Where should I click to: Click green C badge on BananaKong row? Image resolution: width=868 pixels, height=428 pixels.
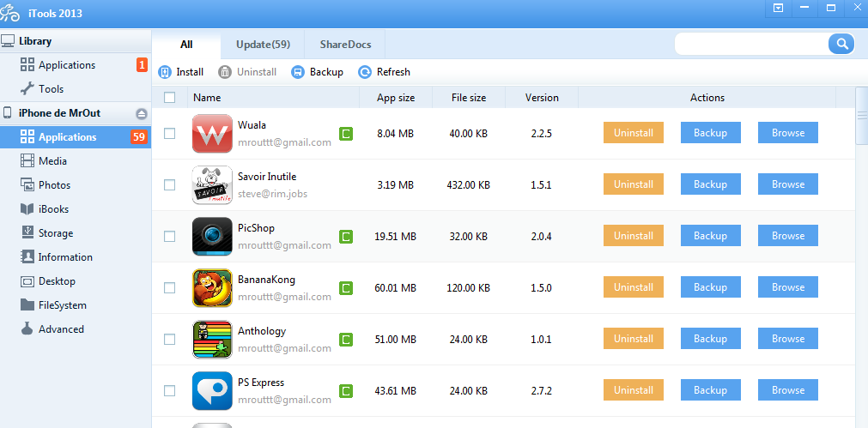click(x=346, y=288)
